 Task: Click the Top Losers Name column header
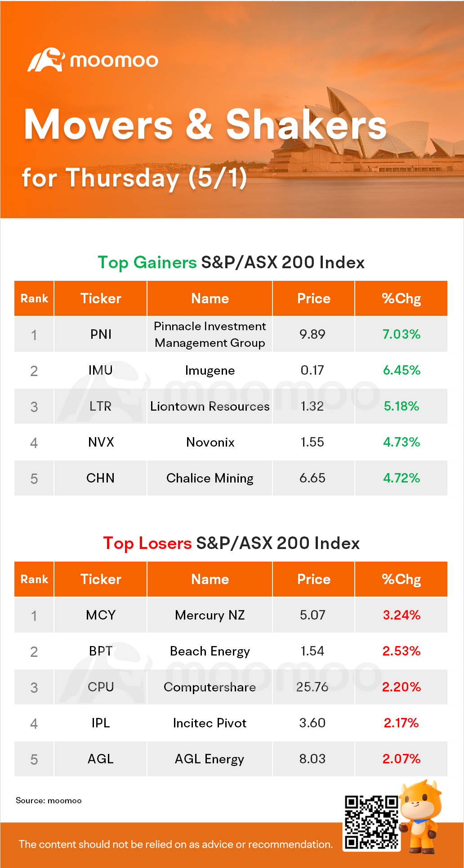(210, 580)
